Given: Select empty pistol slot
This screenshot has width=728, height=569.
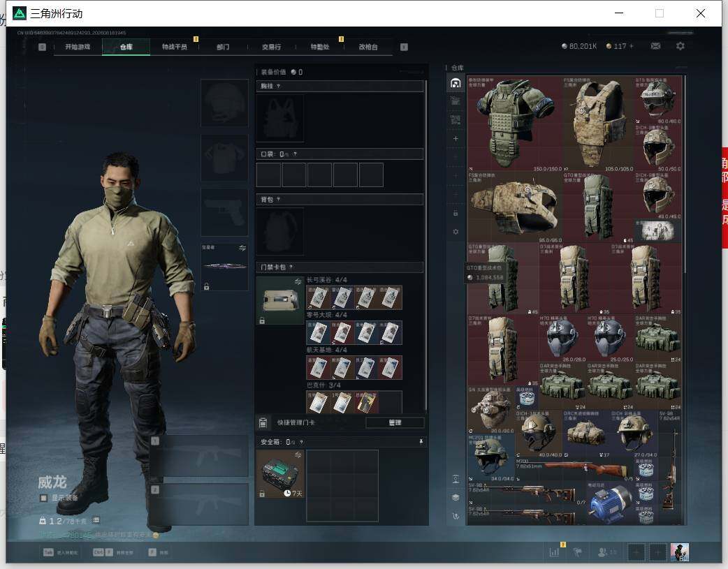Looking at the screenshot, I should pyautogui.click(x=224, y=212).
